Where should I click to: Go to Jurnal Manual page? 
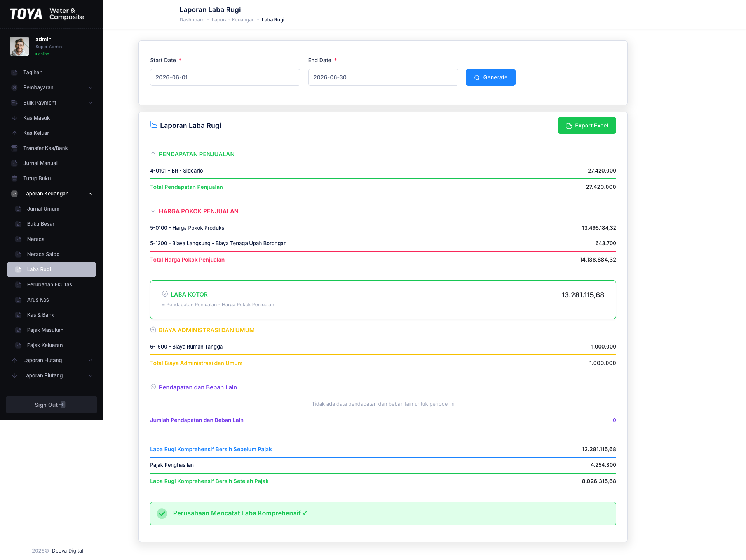click(x=51, y=163)
